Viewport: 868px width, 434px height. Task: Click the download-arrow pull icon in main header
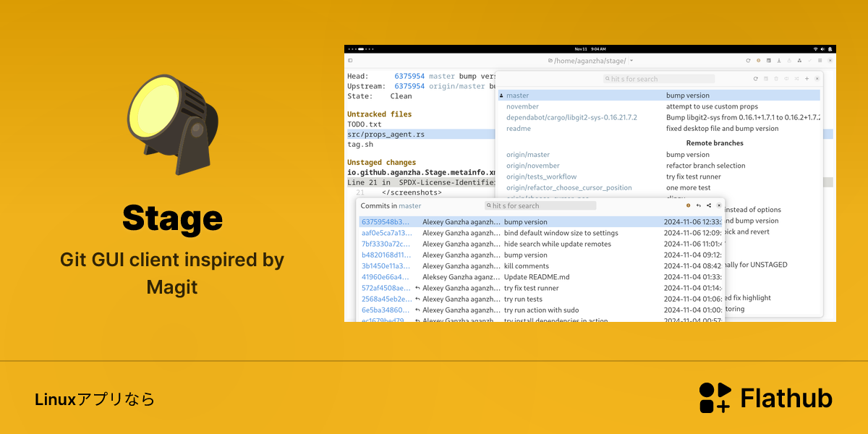coord(779,61)
